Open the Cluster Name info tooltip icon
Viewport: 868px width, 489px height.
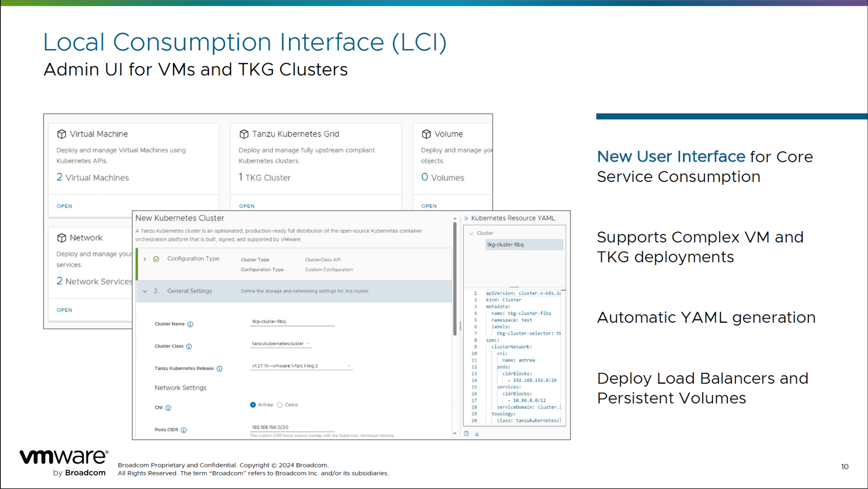(190, 324)
